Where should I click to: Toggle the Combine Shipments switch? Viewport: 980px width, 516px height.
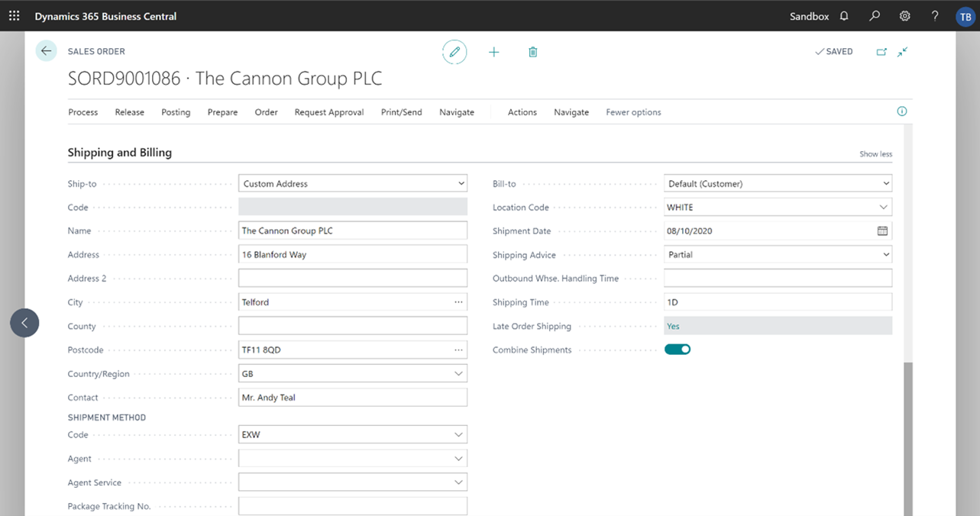tap(678, 350)
